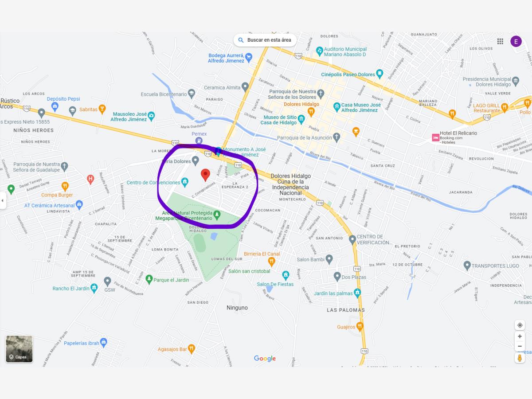The image size is (532, 399).
Task: Open the Centro de Convenciones label
Action: (153, 183)
